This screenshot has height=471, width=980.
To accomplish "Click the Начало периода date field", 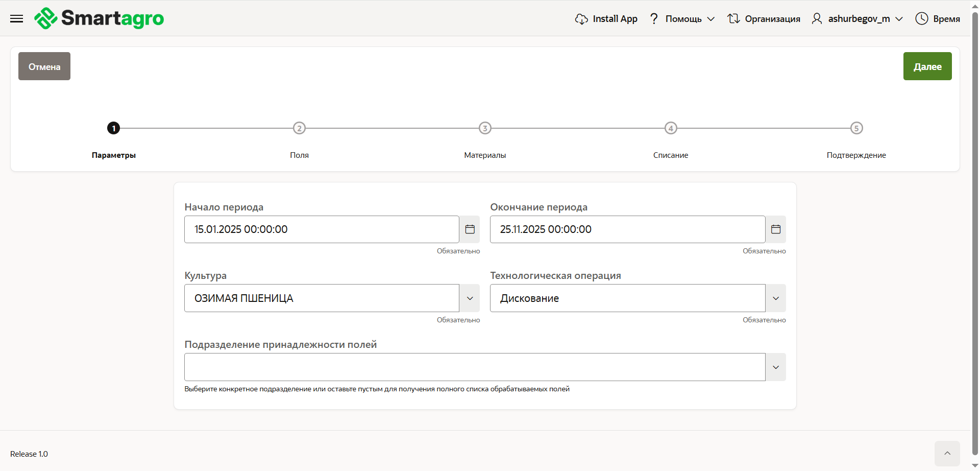I will (322, 229).
